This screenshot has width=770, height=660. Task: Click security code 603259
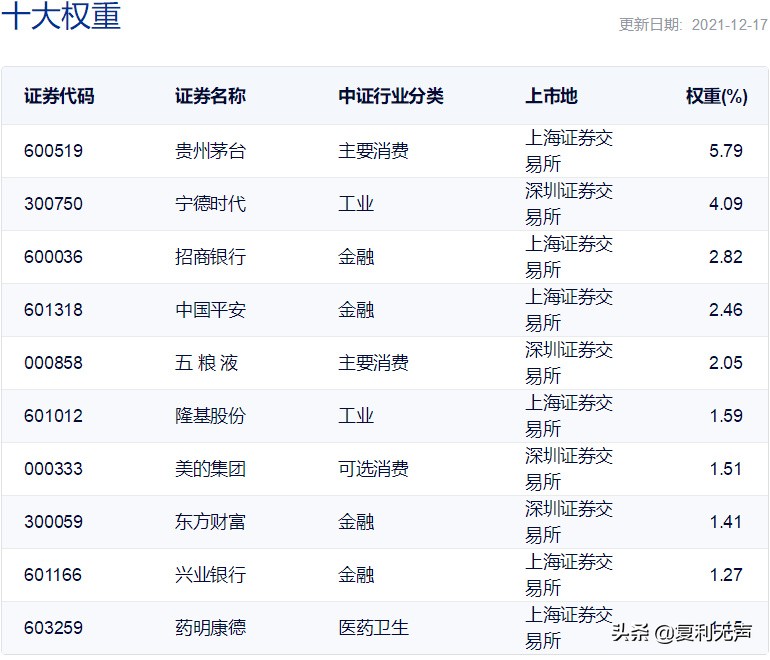click(54, 628)
